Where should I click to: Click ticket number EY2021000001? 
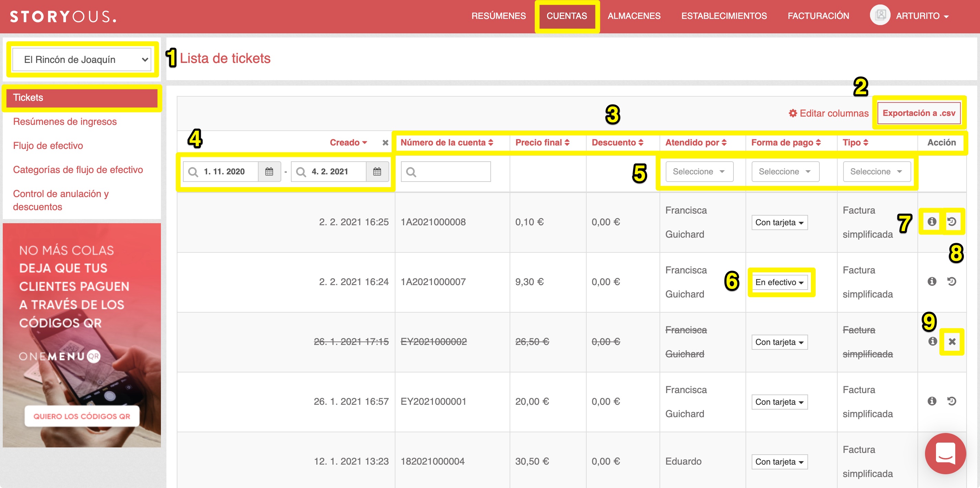(x=433, y=402)
